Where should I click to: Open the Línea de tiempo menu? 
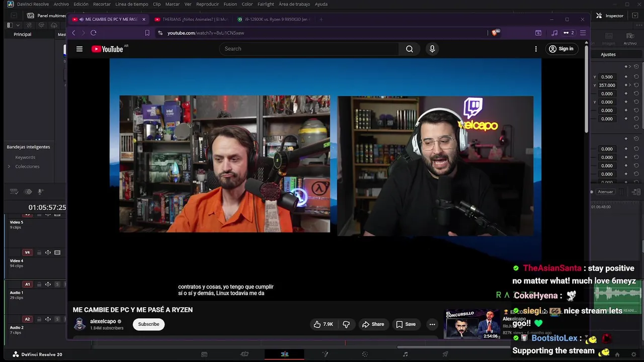pyautogui.click(x=132, y=4)
